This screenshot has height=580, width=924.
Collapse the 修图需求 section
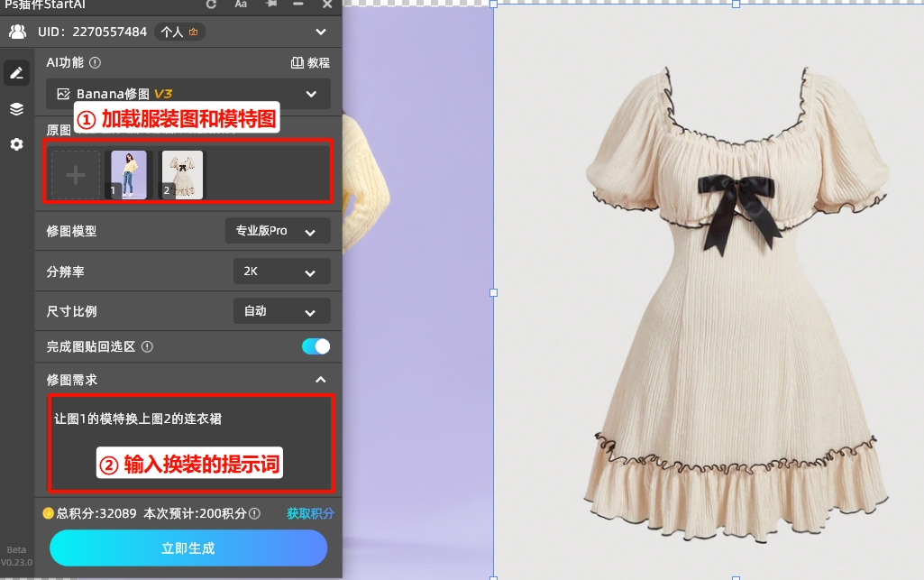tap(320, 379)
